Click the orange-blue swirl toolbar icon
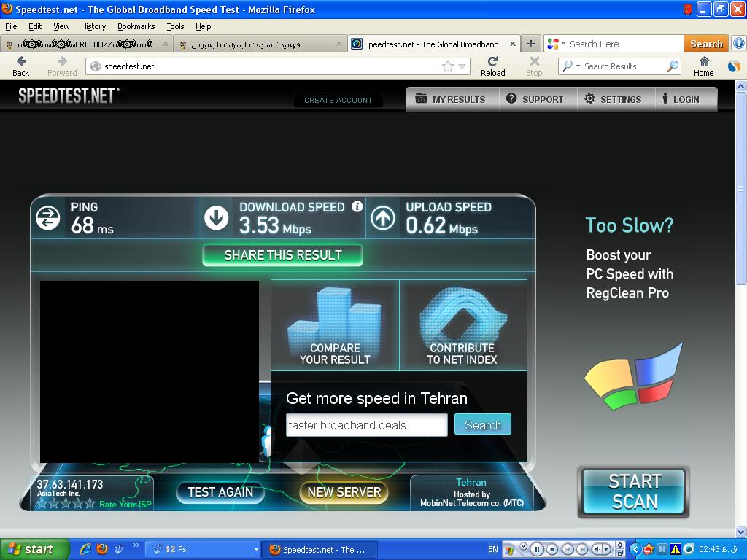Image resolution: width=747 pixels, height=560 pixels. pyautogui.click(x=734, y=66)
